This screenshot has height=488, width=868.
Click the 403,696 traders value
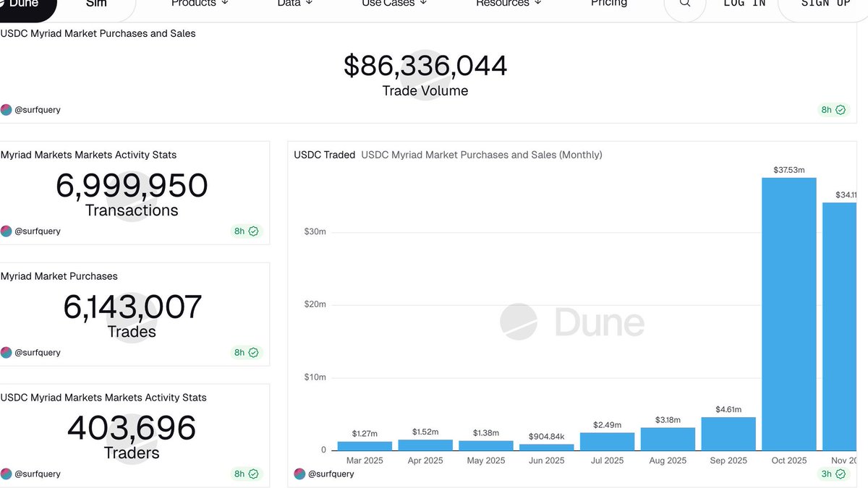(x=132, y=428)
